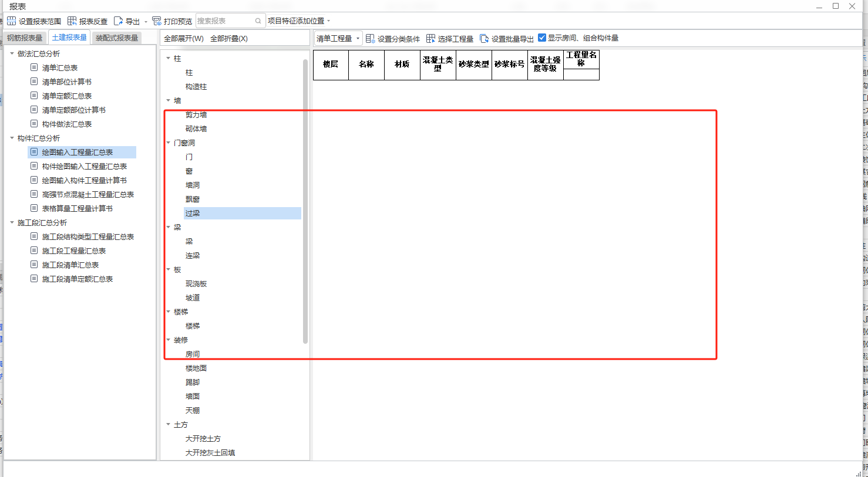Click the 打印预览 printer icon
This screenshot has width=868, height=477.
(157, 21)
